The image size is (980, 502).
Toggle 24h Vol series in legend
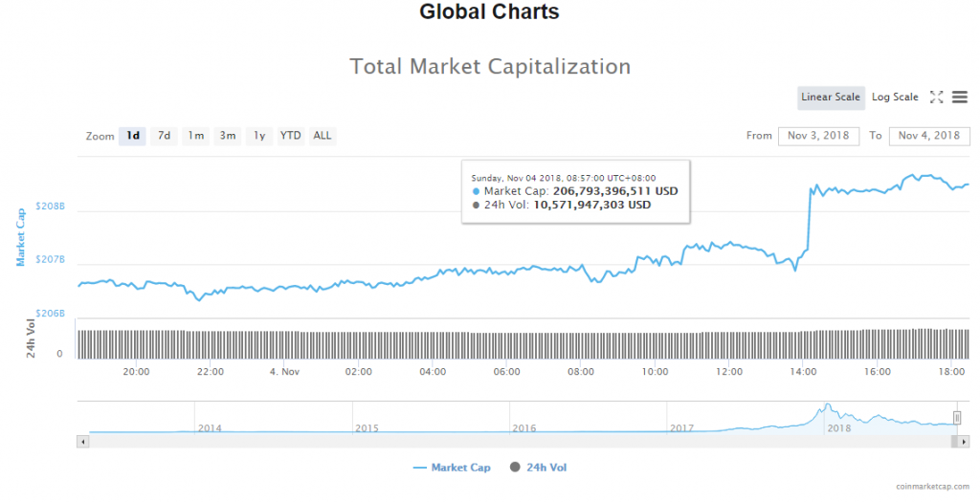[x=539, y=468]
